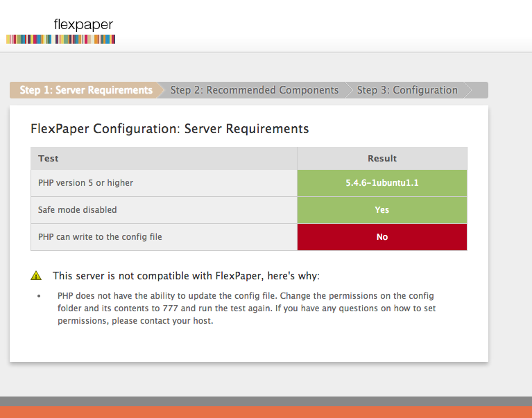Click the flexpaper logo

pyautogui.click(x=61, y=31)
